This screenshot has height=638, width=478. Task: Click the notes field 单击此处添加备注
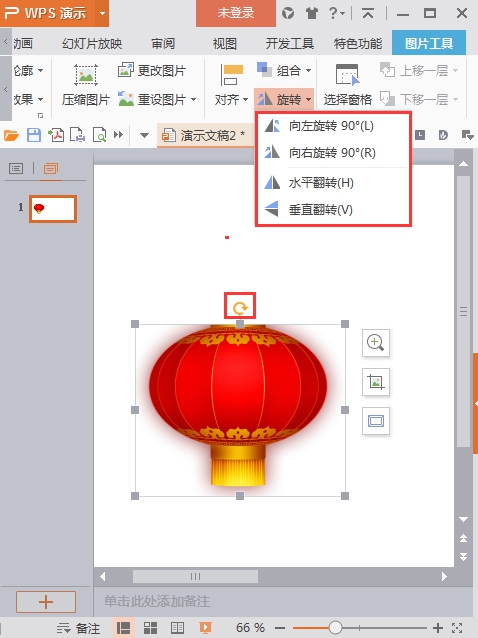(x=157, y=601)
